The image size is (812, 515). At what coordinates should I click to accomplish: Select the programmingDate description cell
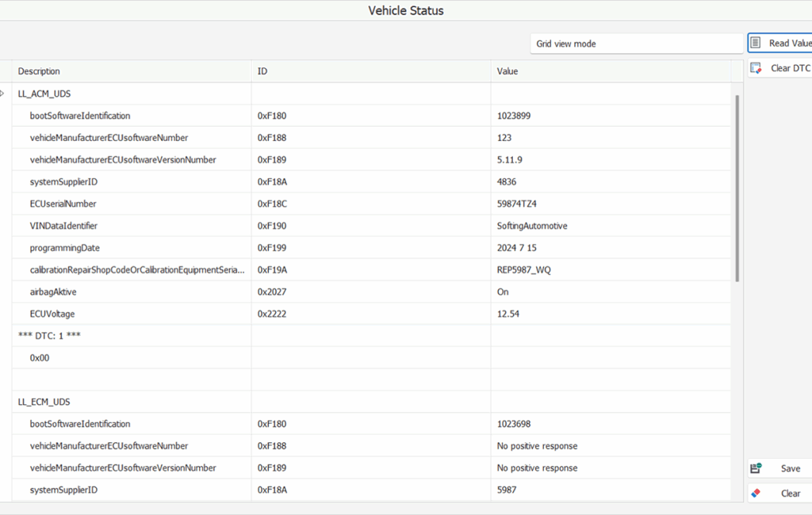(132, 248)
